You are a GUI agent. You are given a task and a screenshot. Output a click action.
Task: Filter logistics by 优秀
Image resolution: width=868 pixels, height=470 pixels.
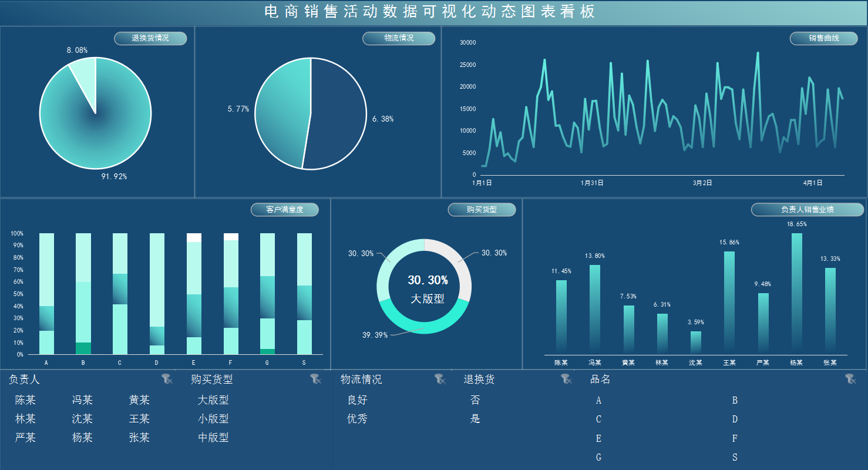coord(357,419)
